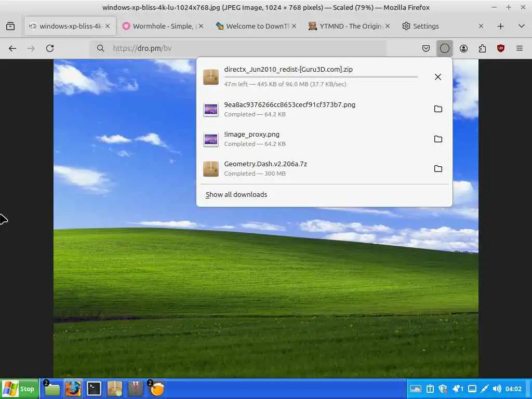Go back with the back arrow
532x399 pixels.
tap(12, 48)
